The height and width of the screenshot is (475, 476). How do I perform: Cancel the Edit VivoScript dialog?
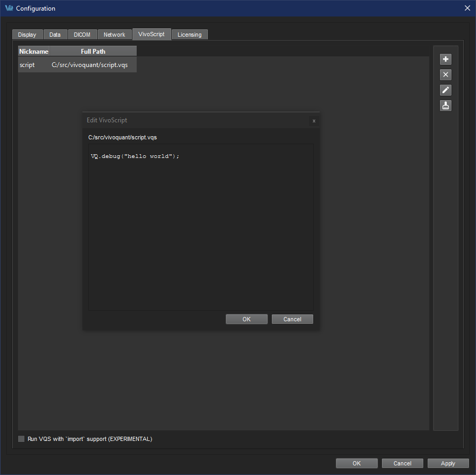(292, 319)
